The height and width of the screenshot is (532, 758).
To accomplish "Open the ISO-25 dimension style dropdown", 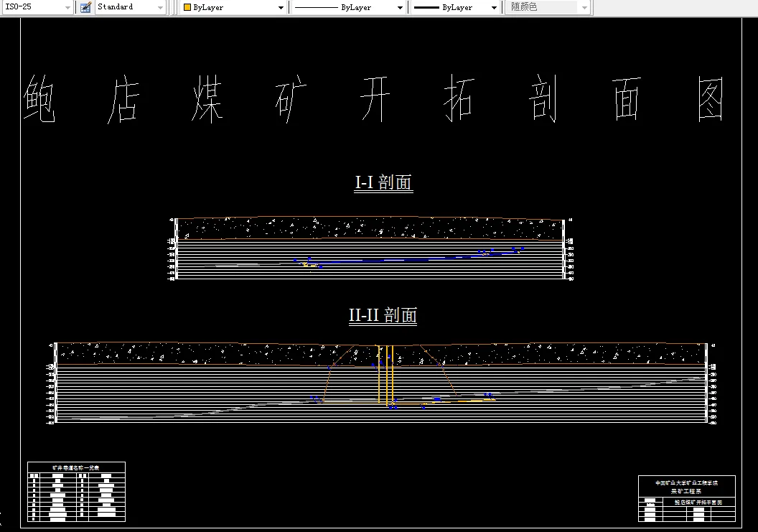I will click(37, 7).
